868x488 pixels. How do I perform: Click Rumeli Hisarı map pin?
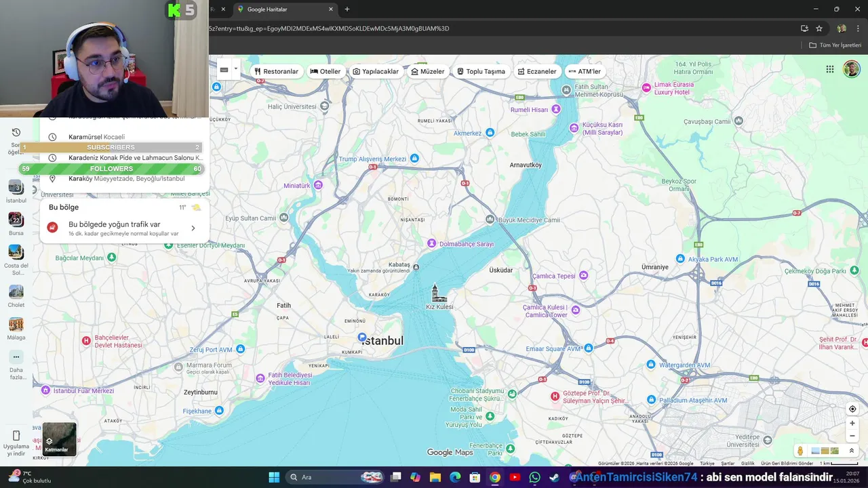pos(556,109)
